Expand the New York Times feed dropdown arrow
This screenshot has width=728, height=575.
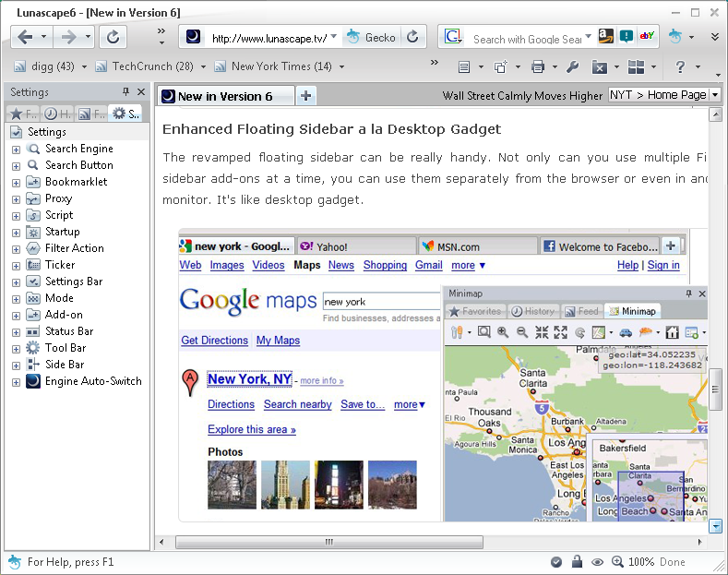click(341, 67)
